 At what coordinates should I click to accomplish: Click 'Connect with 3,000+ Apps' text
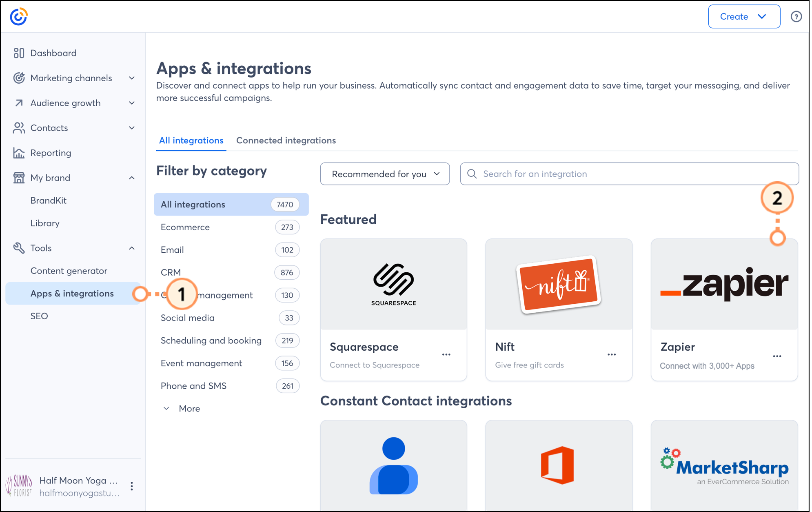(x=707, y=366)
